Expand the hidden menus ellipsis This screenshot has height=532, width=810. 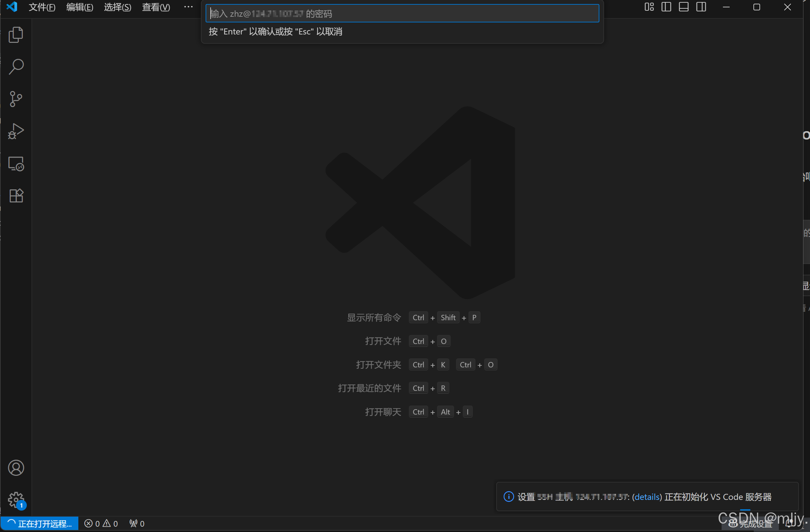coord(188,7)
